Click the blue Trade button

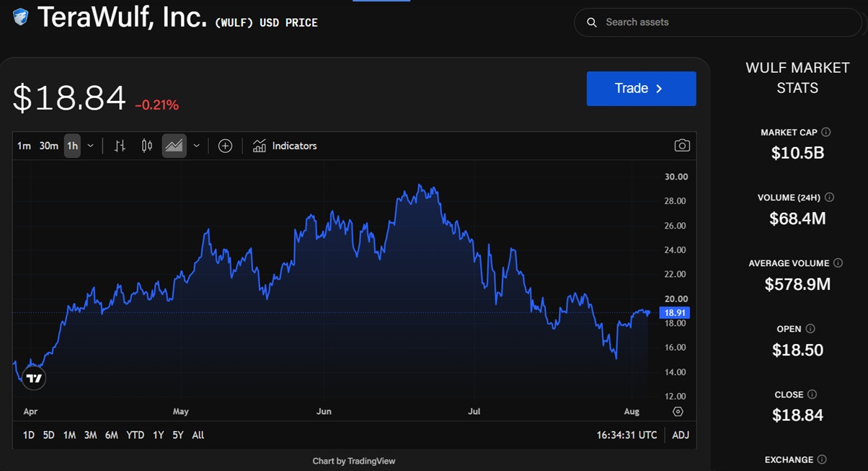642,89
